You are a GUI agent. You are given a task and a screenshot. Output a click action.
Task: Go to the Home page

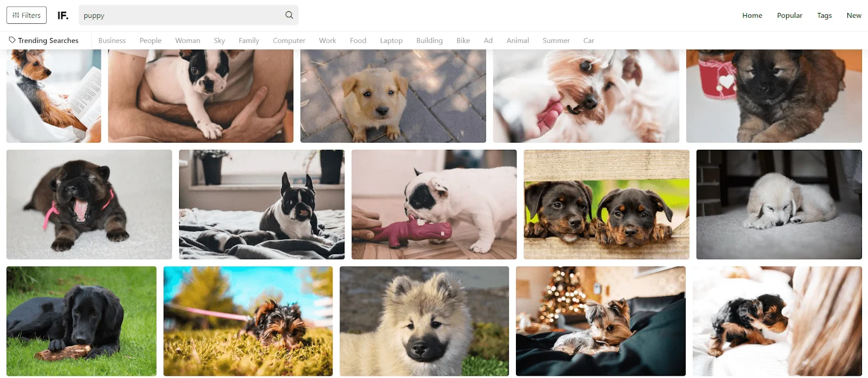pos(752,15)
